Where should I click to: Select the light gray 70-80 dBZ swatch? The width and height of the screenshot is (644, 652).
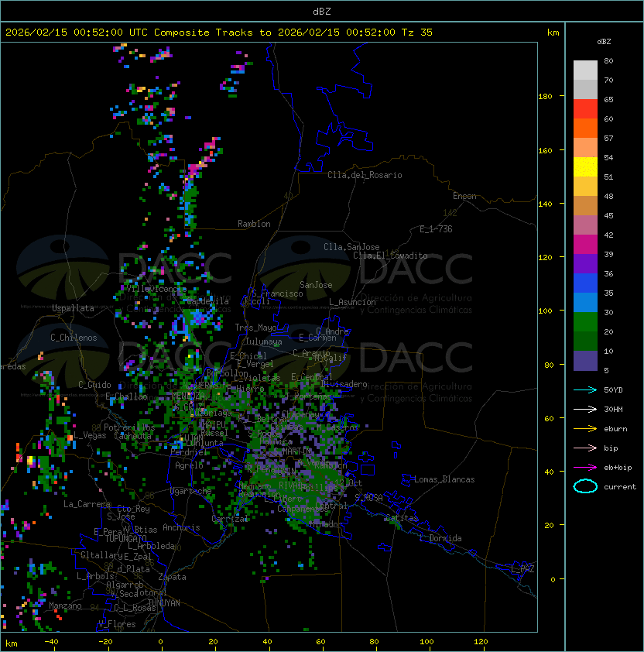point(585,70)
